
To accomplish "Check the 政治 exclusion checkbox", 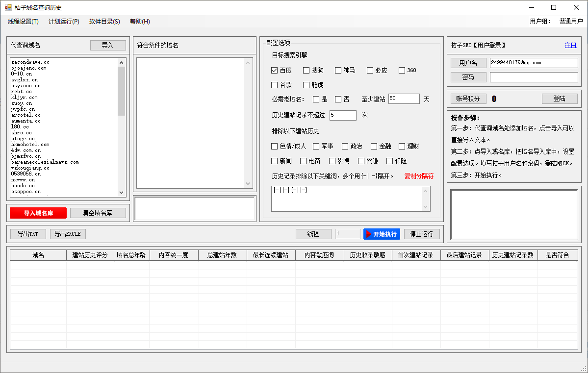I will 345,146.
